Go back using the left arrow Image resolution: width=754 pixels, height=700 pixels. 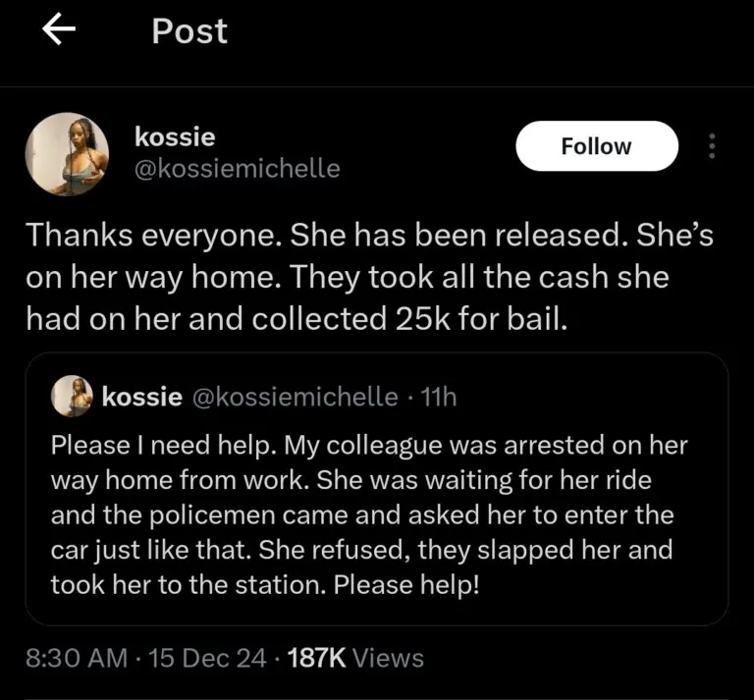point(60,31)
